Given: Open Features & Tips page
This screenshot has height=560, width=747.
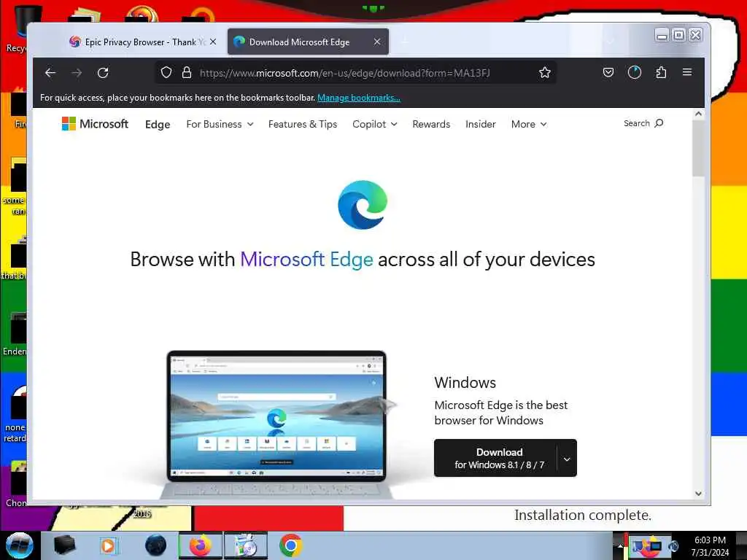Looking at the screenshot, I should [x=303, y=124].
